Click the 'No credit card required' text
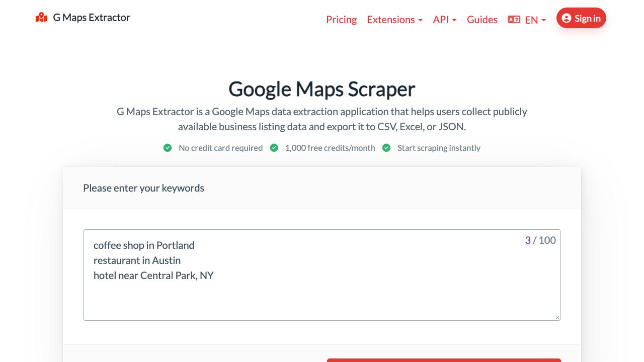This screenshot has width=644, height=362. click(x=220, y=148)
